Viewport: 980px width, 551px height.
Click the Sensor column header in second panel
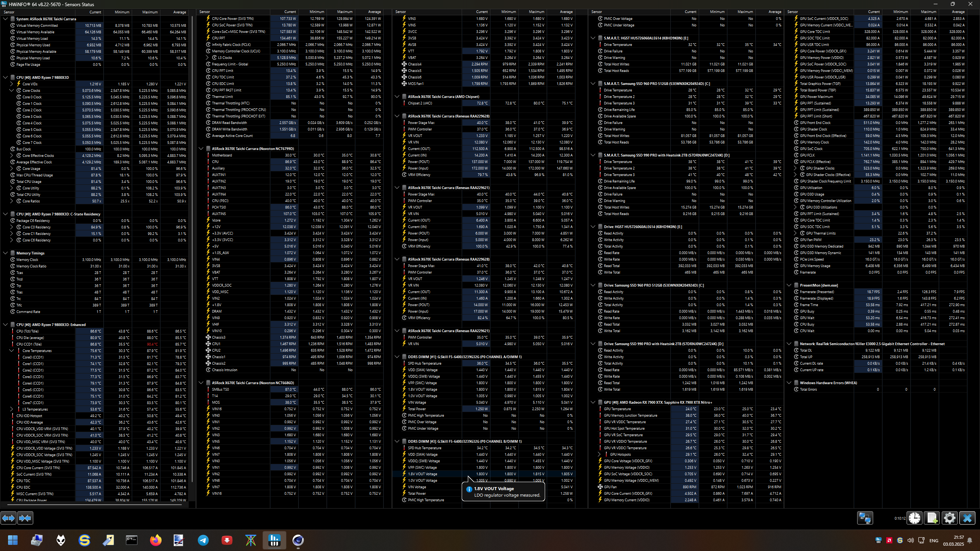(205, 12)
